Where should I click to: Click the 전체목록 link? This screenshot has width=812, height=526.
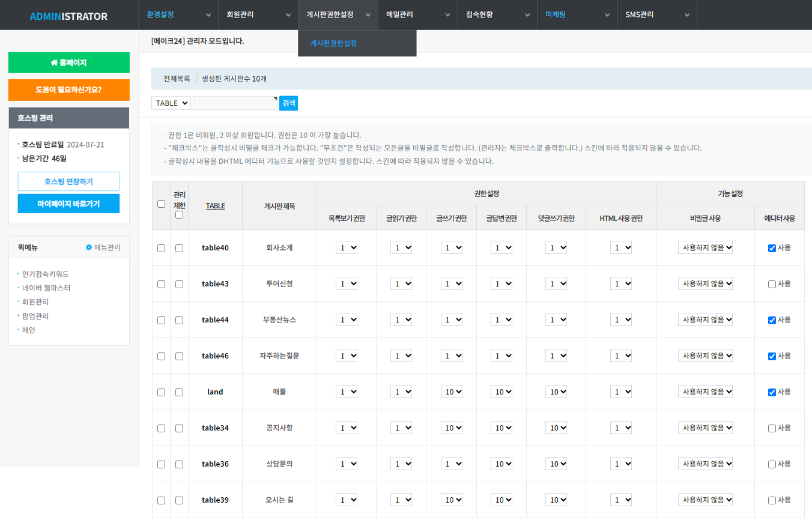tap(177, 79)
